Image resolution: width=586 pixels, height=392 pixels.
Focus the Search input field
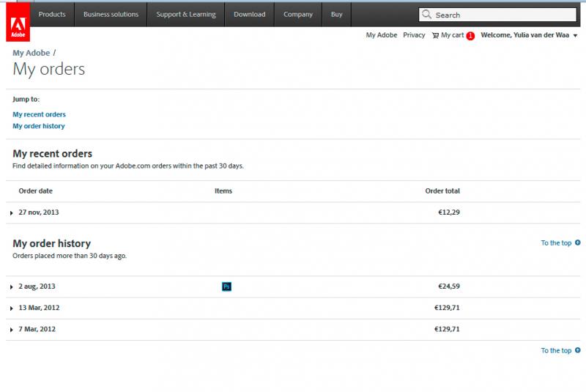pos(497,15)
